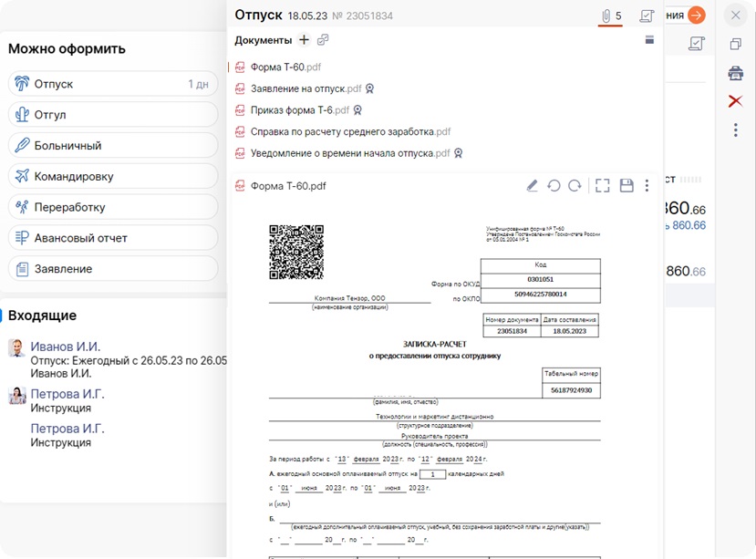The height and width of the screenshot is (559, 756).
Task: Open Приказ форма Т-6.pdf document
Action: 300,110
